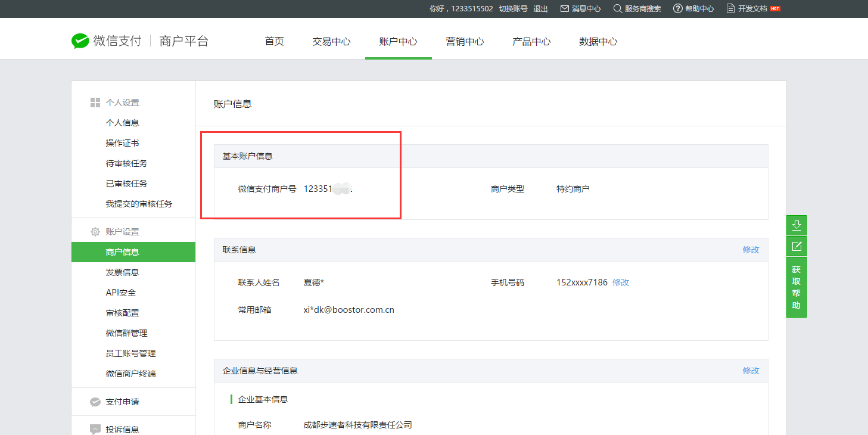Click 修改 link in 联系信息 header

tap(751, 250)
